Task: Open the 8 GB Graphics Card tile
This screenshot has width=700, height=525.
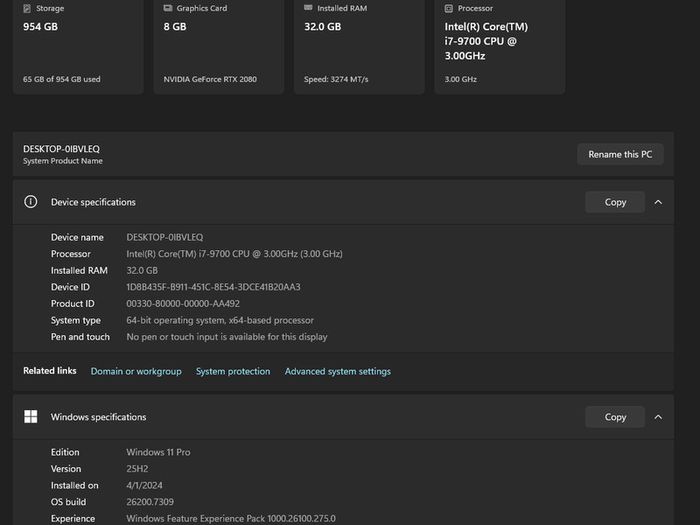Action: [x=219, y=45]
